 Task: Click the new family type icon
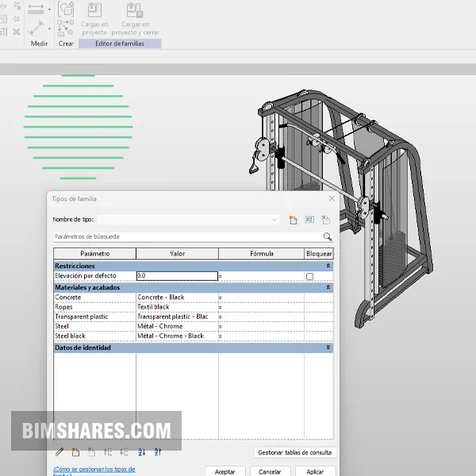coord(293,220)
